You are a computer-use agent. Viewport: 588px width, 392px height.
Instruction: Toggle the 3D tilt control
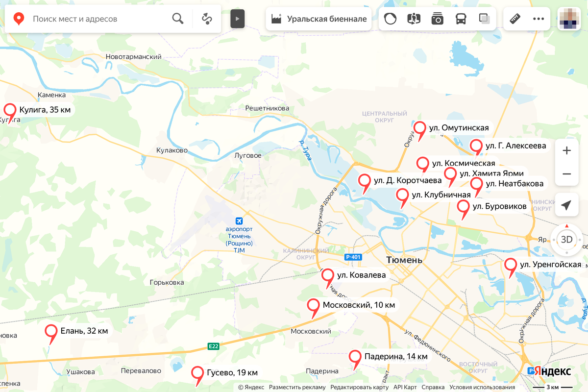click(566, 240)
